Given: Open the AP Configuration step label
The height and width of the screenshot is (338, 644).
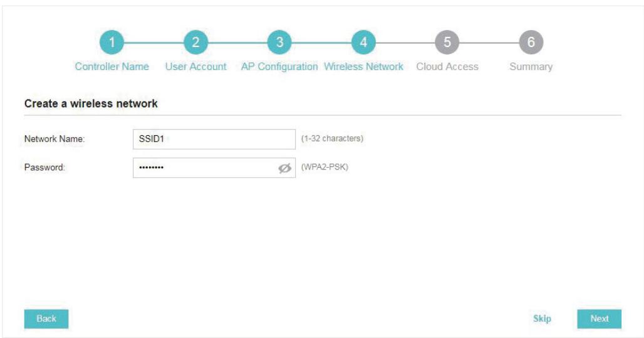Looking at the screenshot, I should pyautogui.click(x=279, y=67).
